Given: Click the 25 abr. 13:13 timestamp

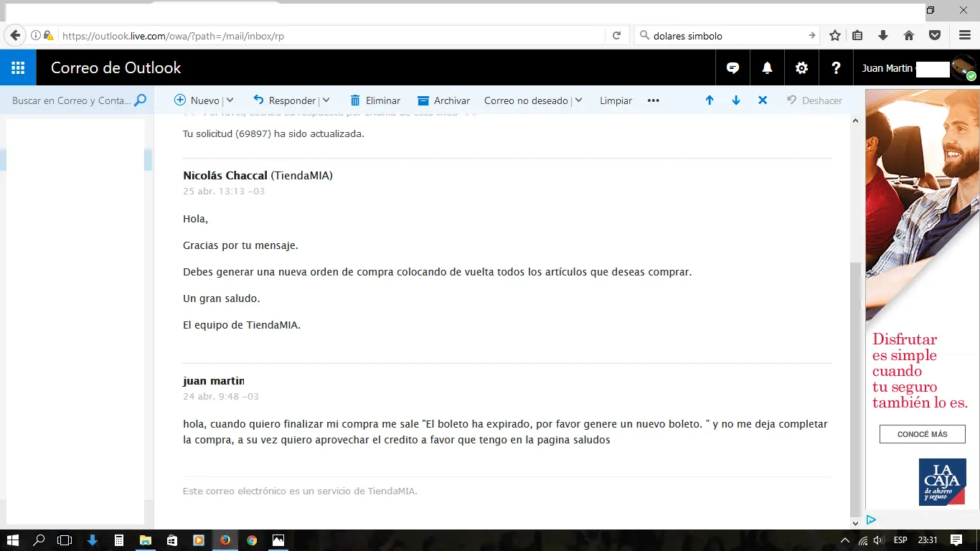Looking at the screenshot, I should tap(224, 192).
